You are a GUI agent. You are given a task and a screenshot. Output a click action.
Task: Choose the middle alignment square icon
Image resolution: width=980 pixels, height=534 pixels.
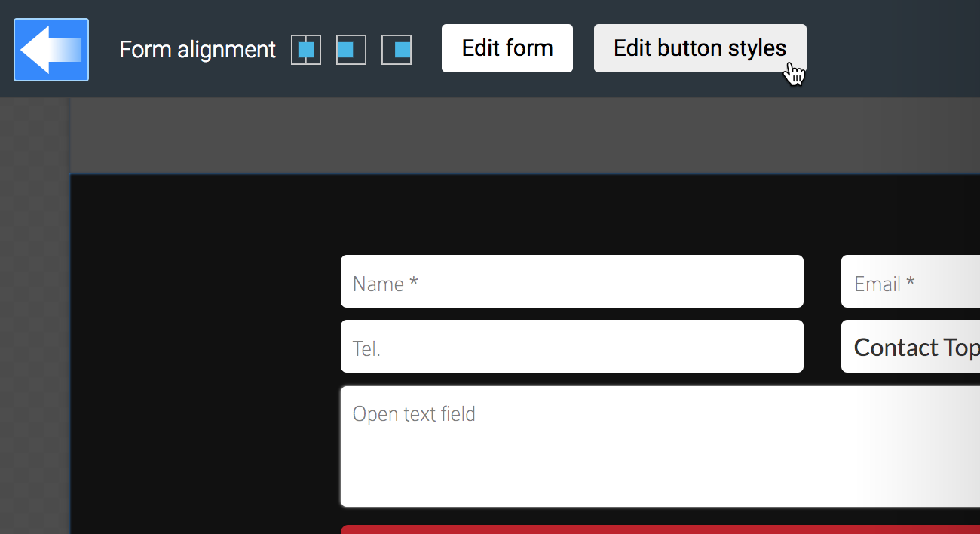[351, 49]
